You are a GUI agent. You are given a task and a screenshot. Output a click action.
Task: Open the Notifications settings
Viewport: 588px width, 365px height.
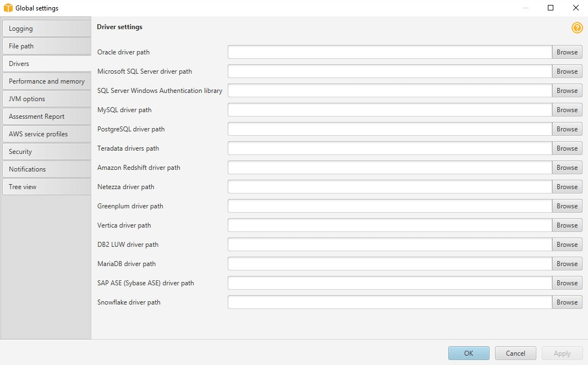coord(46,169)
